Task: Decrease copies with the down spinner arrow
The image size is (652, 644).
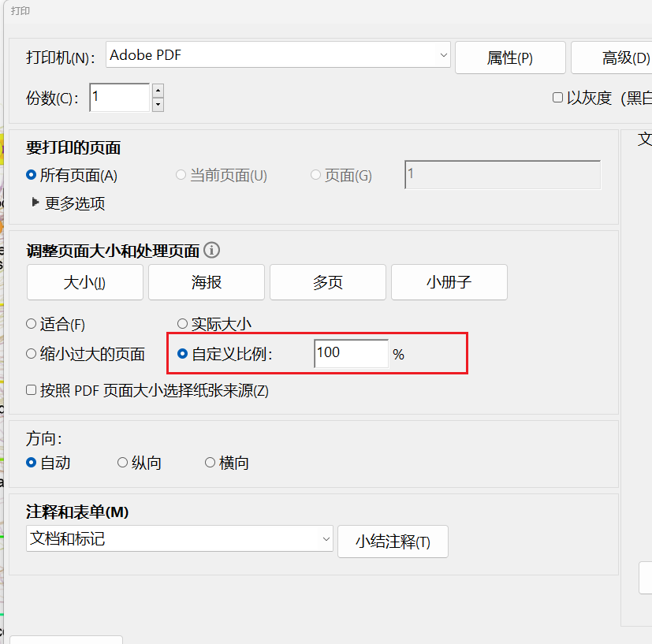Action: point(158,104)
